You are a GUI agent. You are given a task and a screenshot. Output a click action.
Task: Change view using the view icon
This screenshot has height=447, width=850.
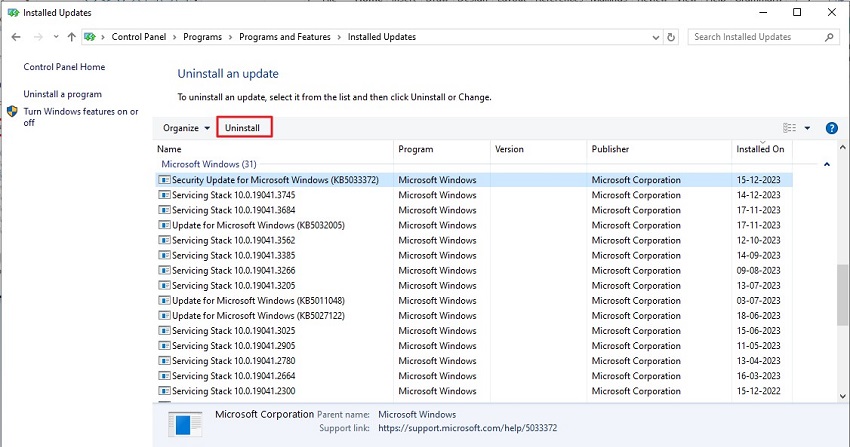[789, 128]
